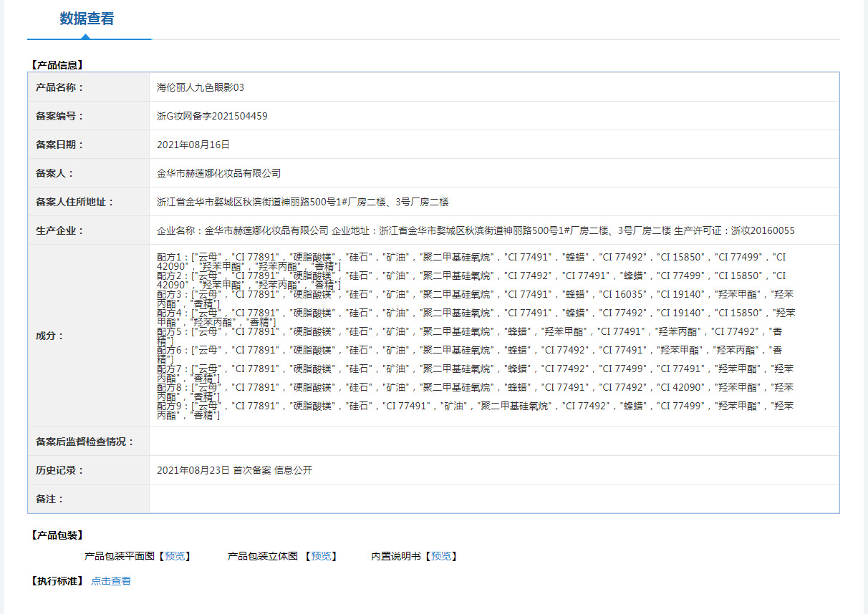868x614 pixels.
Task: Preview 产品包装立体图 via 预览 link
Action: [322, 556]
